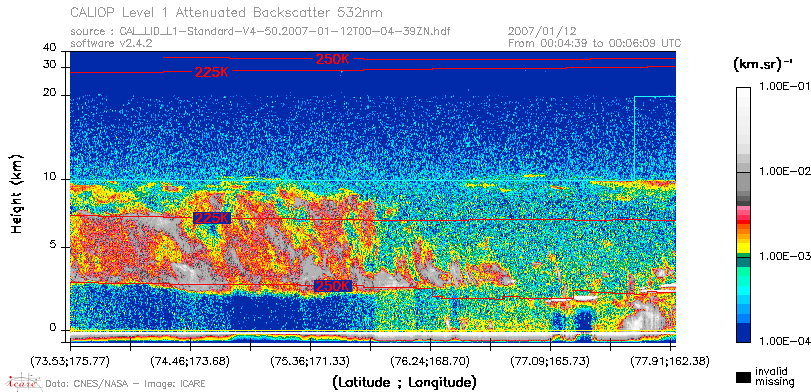Click the chart title 'CALIOP Level 1 Attenuated Backscatter 532nm'

click(x=227, y=12)
